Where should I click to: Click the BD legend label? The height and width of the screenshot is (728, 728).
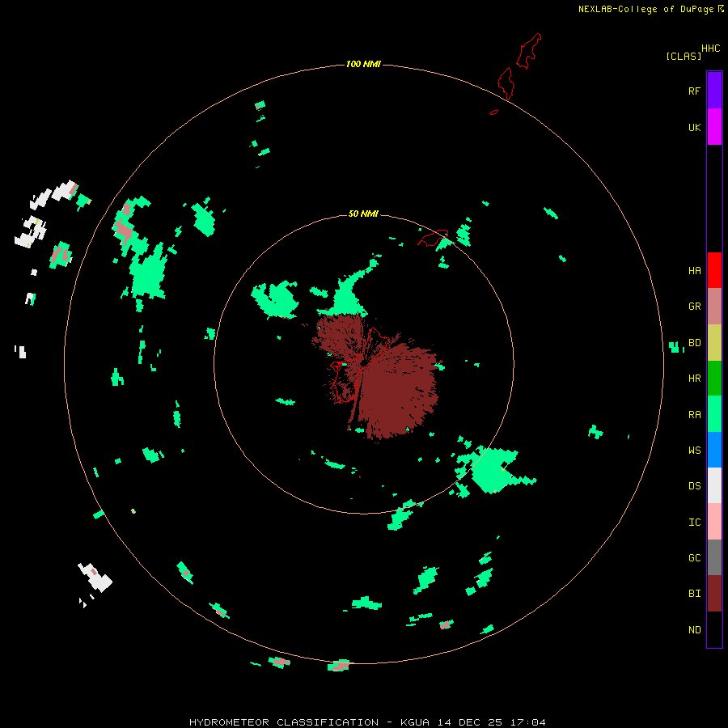pyautogui.click(x=694, y=343)
